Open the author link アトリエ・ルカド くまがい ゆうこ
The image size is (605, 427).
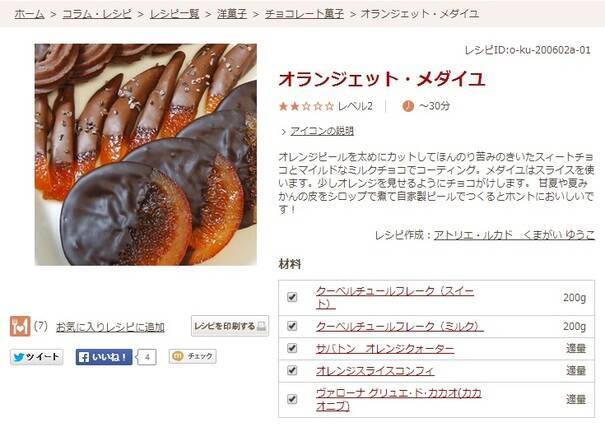(x=514, y=235)
